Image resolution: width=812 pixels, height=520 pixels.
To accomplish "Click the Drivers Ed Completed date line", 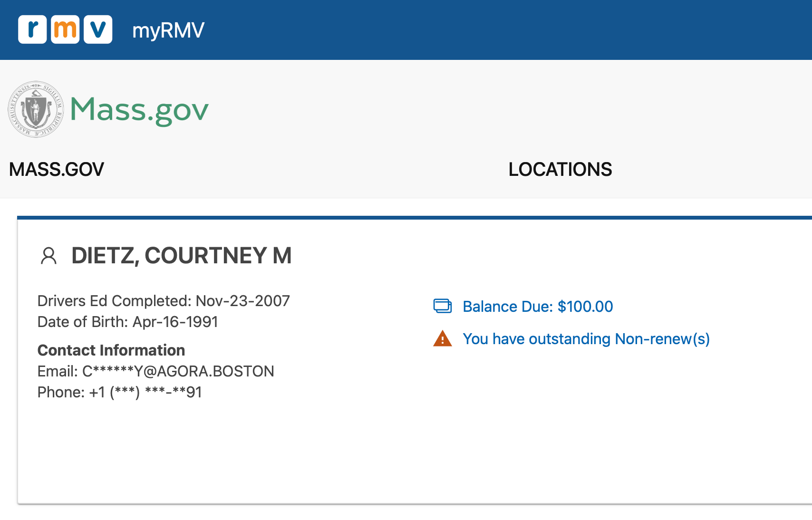I will 164,301.
